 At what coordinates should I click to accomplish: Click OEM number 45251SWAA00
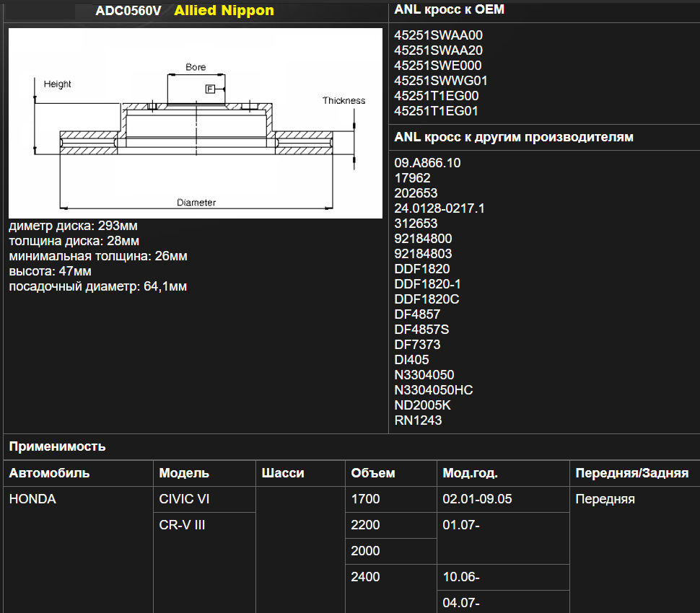click(438, 35)
